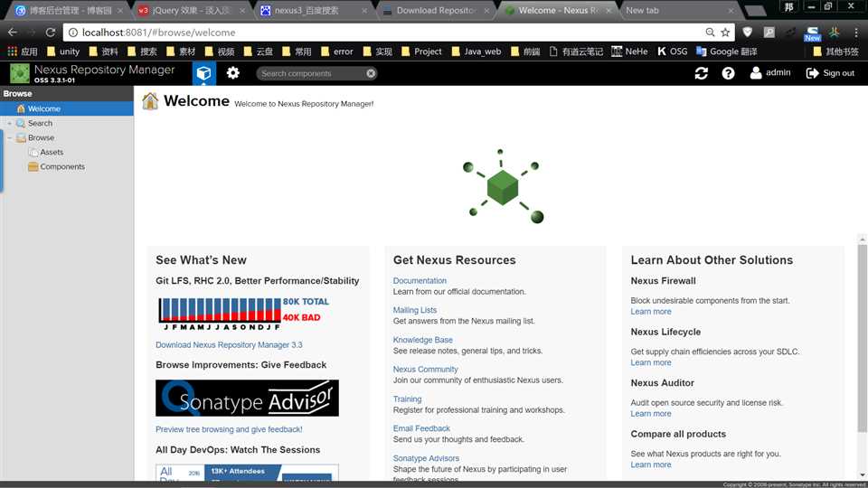The width and height of the screenshot is (868, 488).
Task: Open the Chrome menu three dots
Action: (856, 33)
